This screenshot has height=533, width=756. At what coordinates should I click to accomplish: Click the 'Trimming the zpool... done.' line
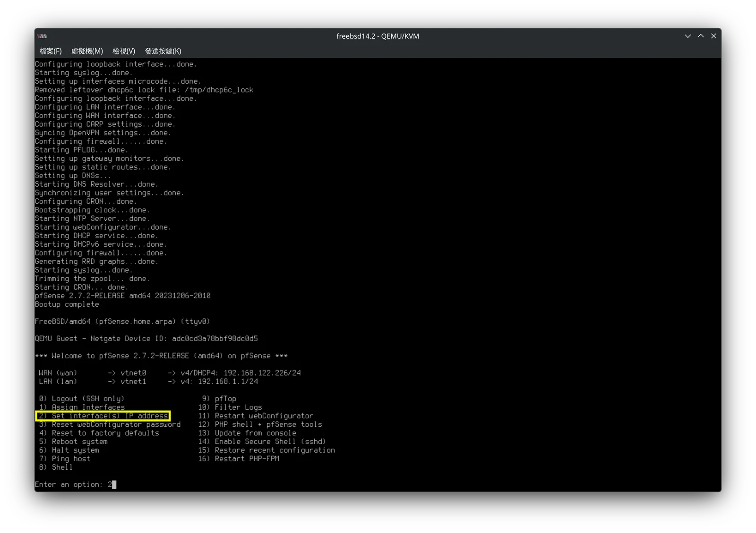click(92, 279)
